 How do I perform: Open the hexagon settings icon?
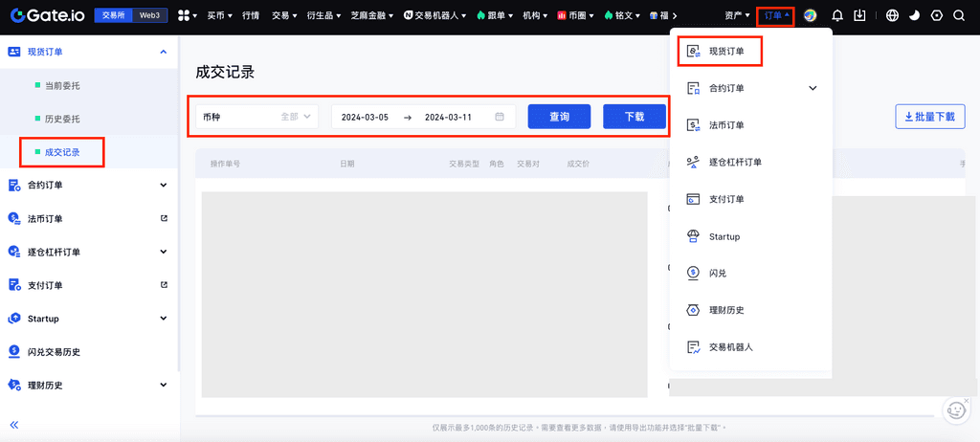coord(936,15)
